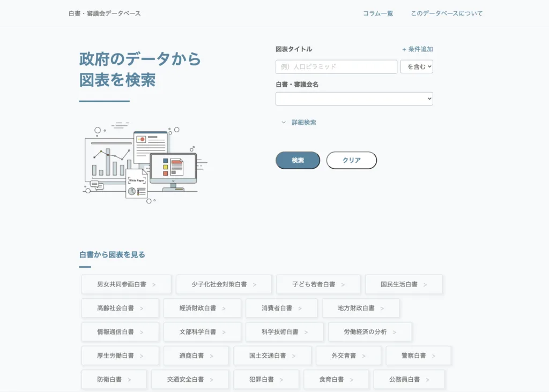This screenshot has height=392, width=549.
Task: Open 男女共同参画白書
Action: coord(127,284)
